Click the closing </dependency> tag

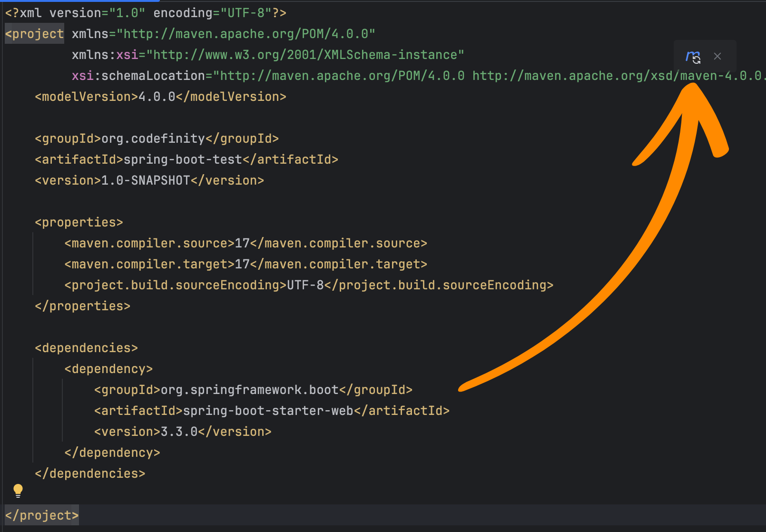coord(112,453)
